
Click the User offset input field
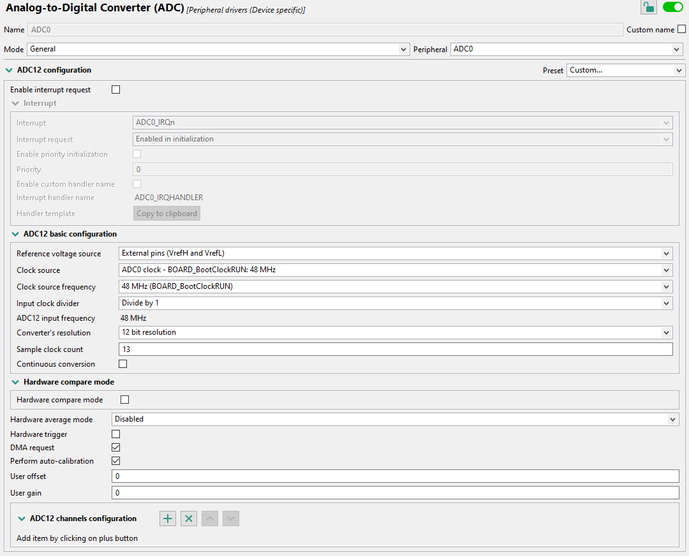(395, 476)
